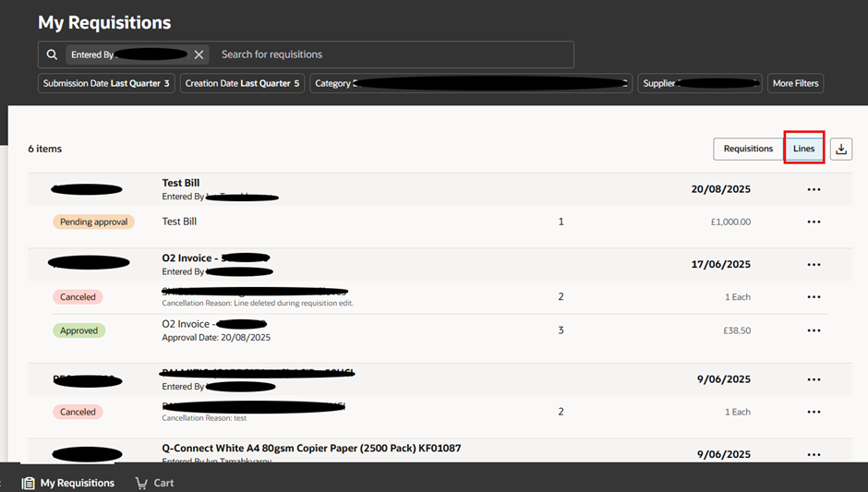Switch to the Lines view
This screenshot has width=868, height=492.
[x=803, y=149]
